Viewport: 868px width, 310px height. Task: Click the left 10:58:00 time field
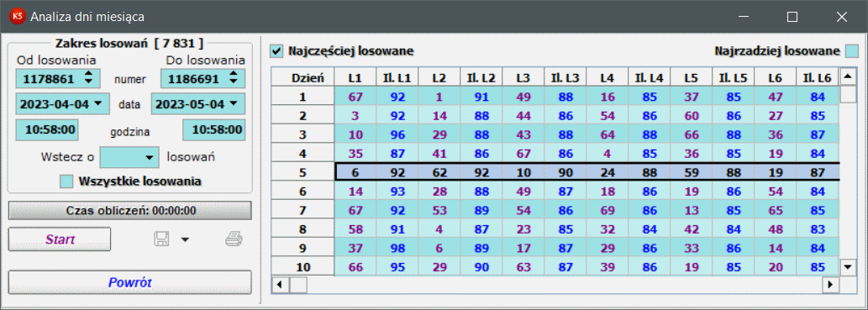[47, 129]
